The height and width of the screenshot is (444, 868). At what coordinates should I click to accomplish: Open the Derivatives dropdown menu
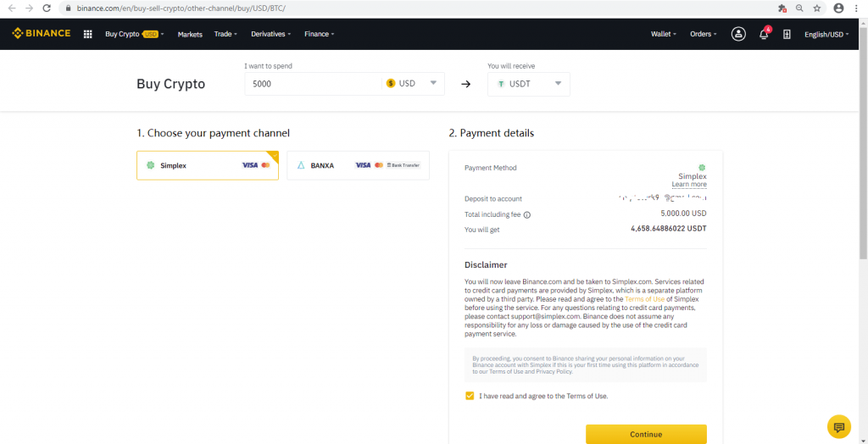click(271, 35)
